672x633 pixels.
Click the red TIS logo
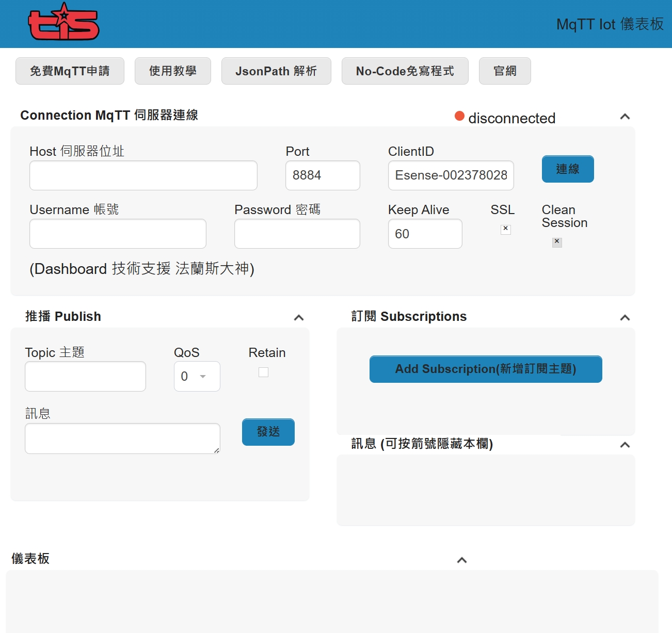pyautogui.click(x=63, y=22)
